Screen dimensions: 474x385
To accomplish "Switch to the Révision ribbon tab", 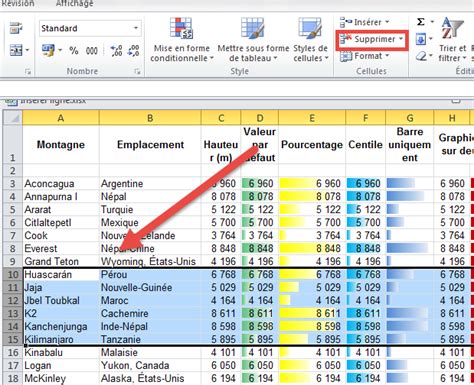I will 17,3.
